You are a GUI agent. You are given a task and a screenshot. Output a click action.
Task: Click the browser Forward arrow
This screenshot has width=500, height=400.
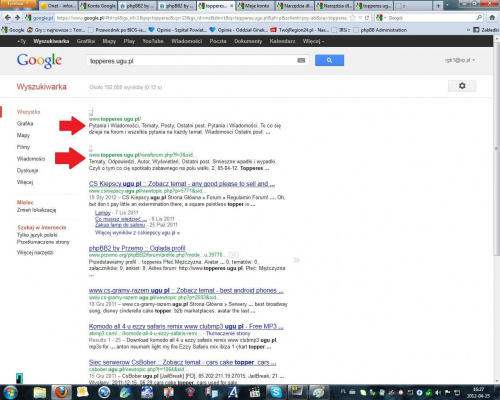(x=17, y=18)
